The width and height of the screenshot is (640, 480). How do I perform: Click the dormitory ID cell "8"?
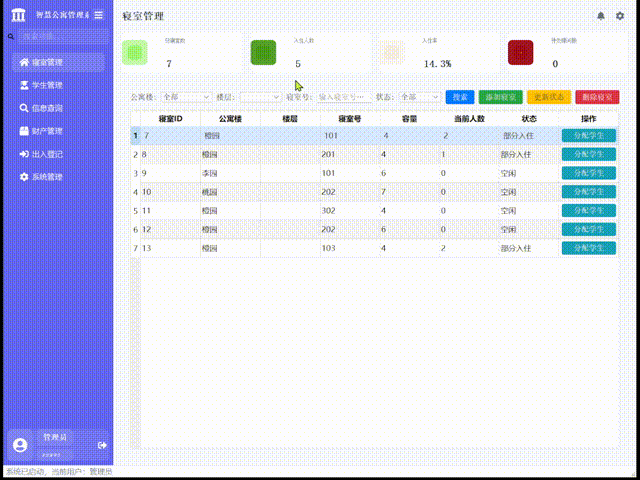(x=171, y=154)
